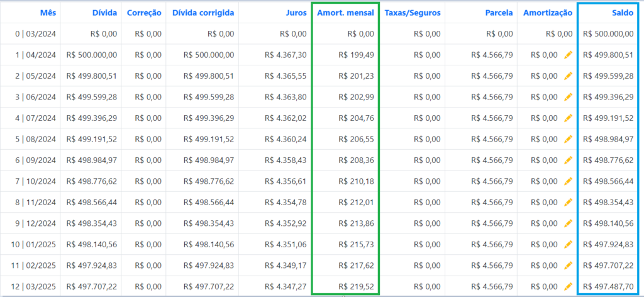Click the Saldo column header
Viewport: 644px width, 297px height.
point(623,13)
